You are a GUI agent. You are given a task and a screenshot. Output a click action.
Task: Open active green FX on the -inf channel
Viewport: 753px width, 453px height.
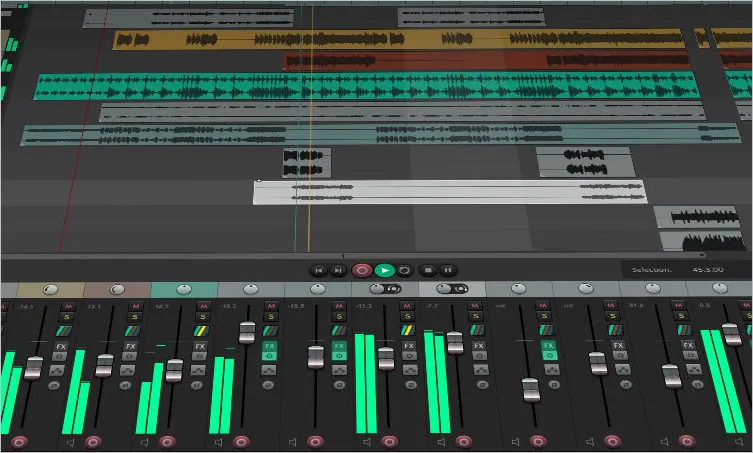(548, 345)
